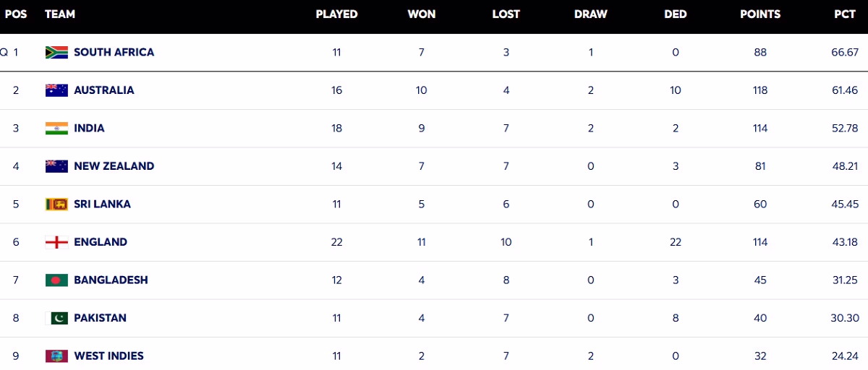Open the AUSTRALIA team link
The height and width of the screenshot is (370, 868).
104,90
